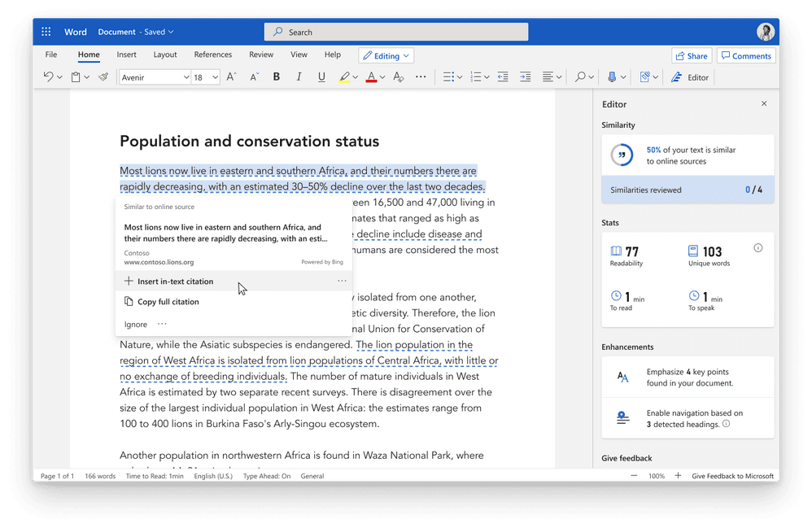Apply underline formatting
The width and height of the screenshot is (812, 528).
pyautogui.click(x=321, y=76)
